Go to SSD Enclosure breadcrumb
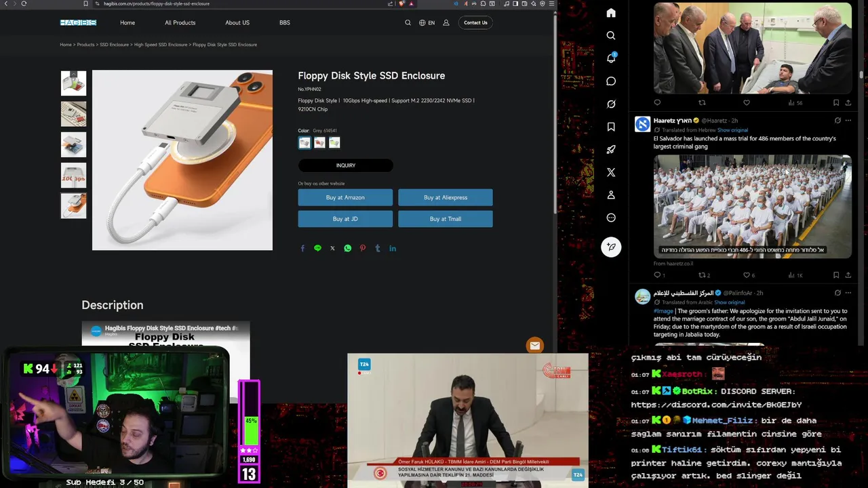Image resolution: width=868 pixels, height=488 pixels. (114, 45)
